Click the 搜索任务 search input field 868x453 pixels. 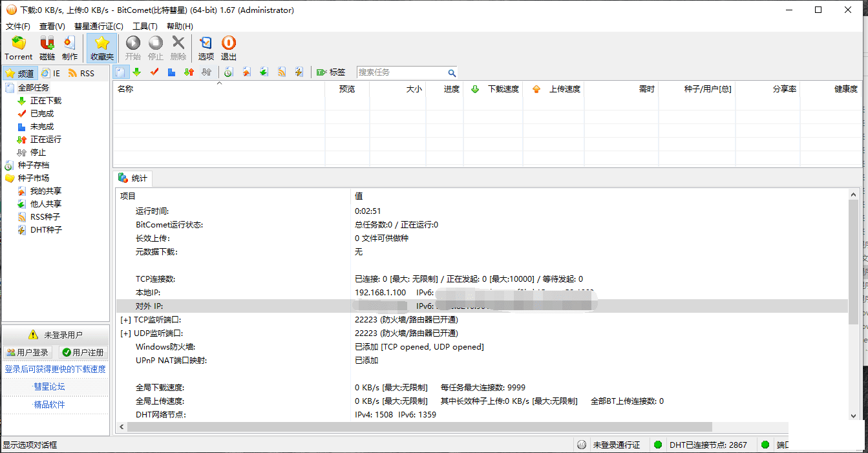point(401,72)
